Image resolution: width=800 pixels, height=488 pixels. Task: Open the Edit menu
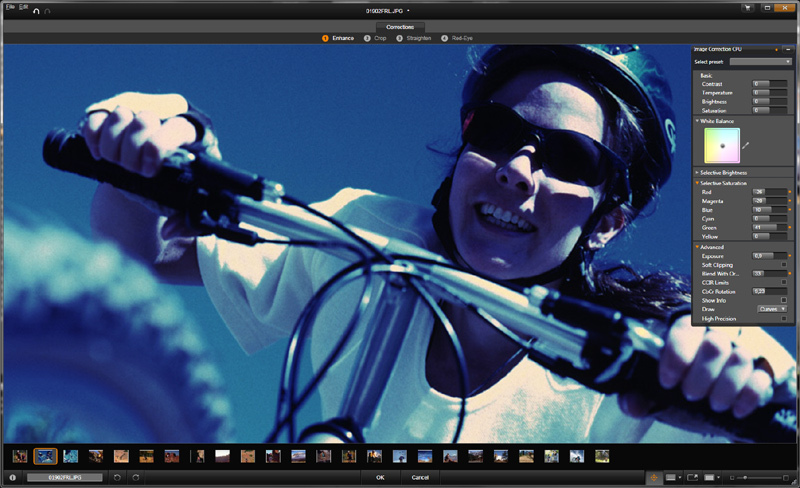pyautogui.click(x=23, y=7)
